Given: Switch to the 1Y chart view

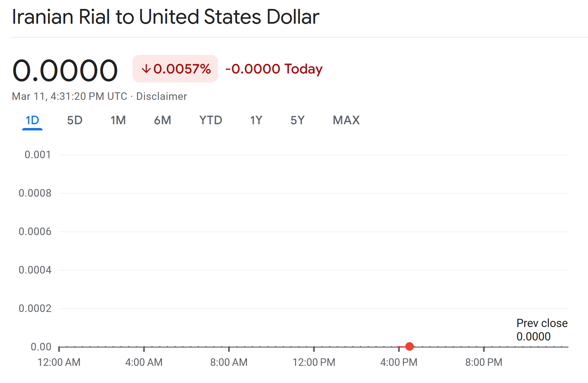Looking at the screenshot, I should pos(256,120).
